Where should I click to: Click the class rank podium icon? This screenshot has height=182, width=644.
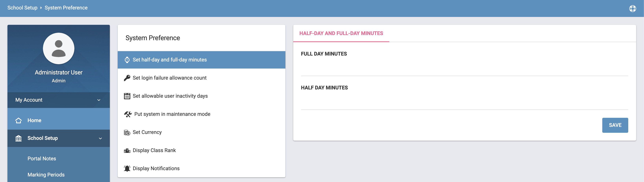click(127, 150)
